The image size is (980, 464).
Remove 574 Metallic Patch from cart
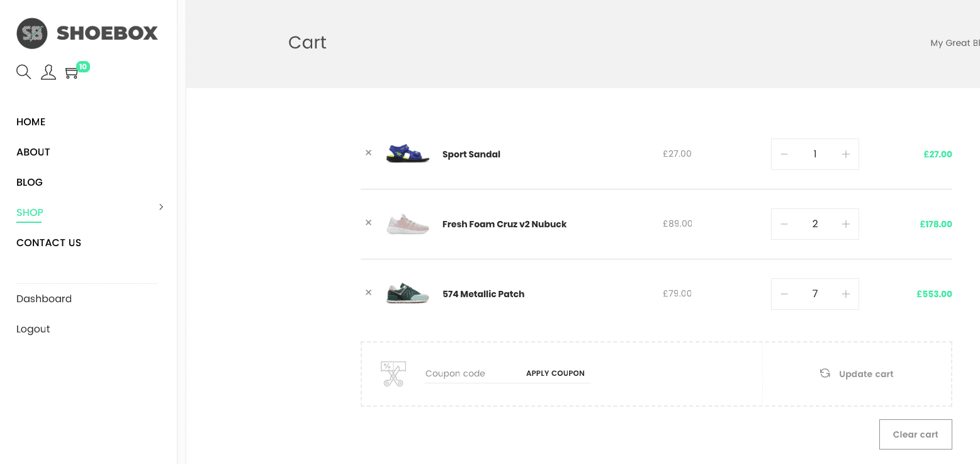369,293
